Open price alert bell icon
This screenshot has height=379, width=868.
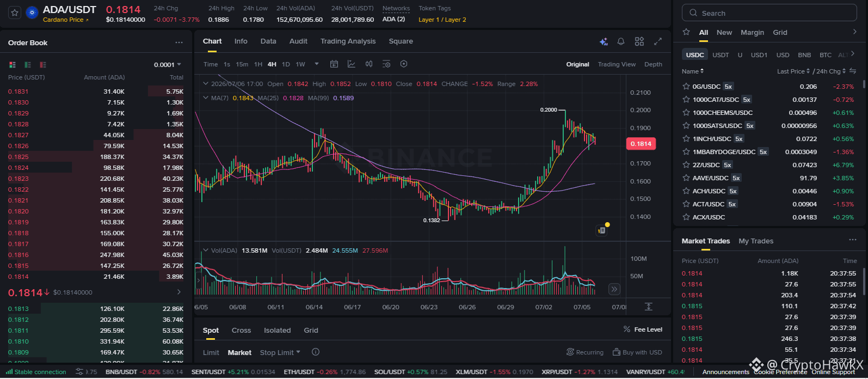[x=621, y=41]
